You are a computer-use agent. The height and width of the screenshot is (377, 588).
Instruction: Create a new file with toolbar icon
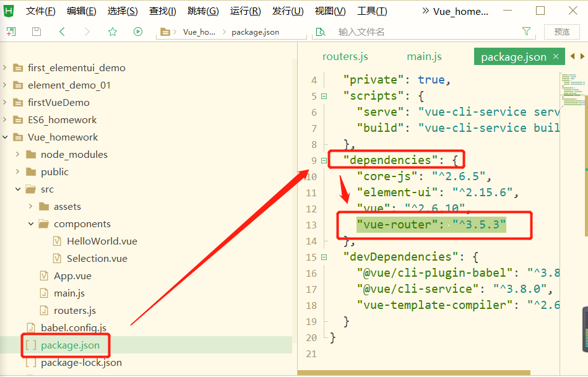point(11,32)
